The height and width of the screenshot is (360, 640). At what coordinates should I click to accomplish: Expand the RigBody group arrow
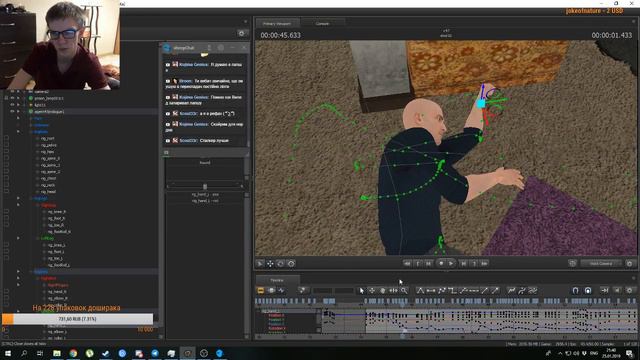tap(18, 132)
